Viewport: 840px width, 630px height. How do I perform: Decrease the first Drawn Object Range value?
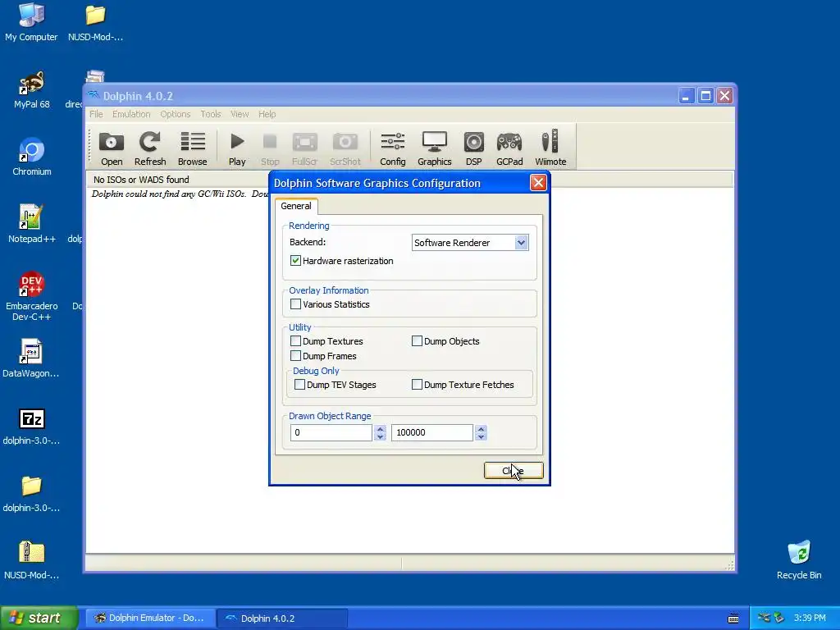[x=381, y=436]
